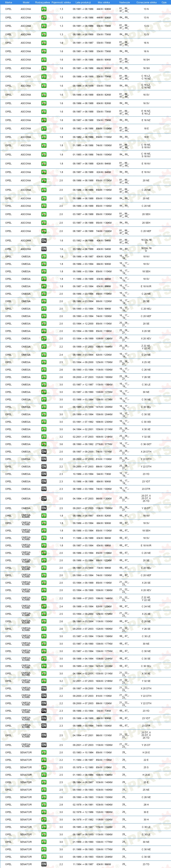Click the Marka column header
This screenshot has height=868, width=171.
[8, 2]
